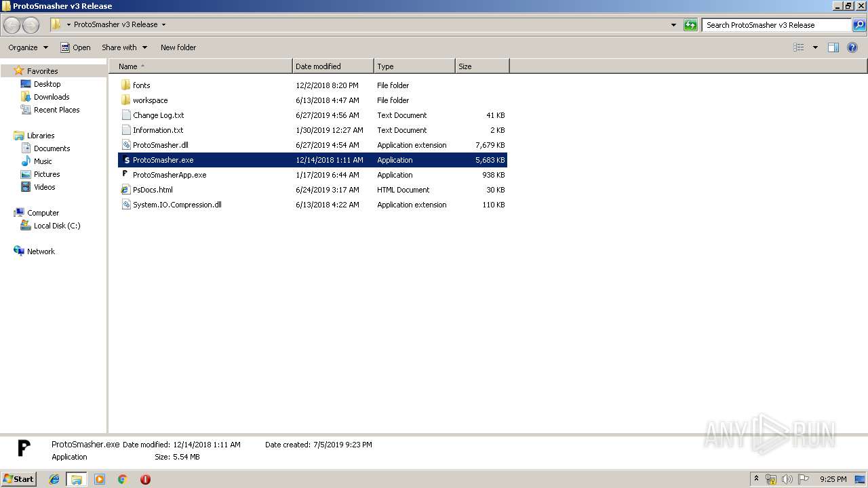
Task: Click the Information.txt file icon
Action: click(x=125, y=130)
